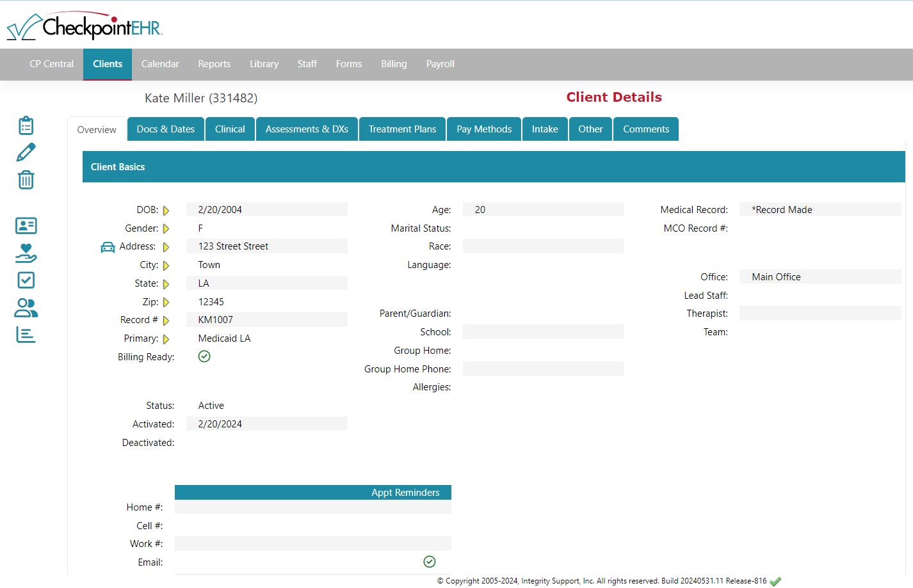Image resolution: width=913 pixels, height=588 pixels.
Task: Click the delete trash icon
Action: (x=26, y=180)
